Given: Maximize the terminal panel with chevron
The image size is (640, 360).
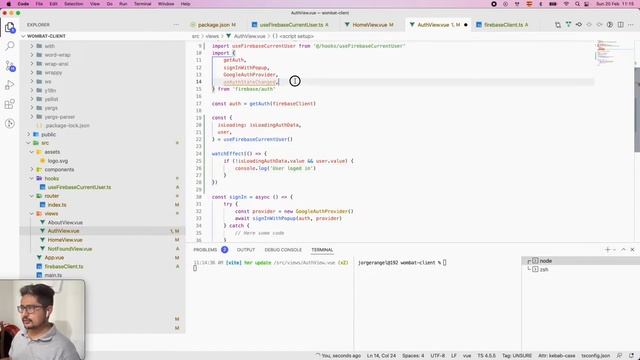Looking at the screenshot, I should click(623, 249).
